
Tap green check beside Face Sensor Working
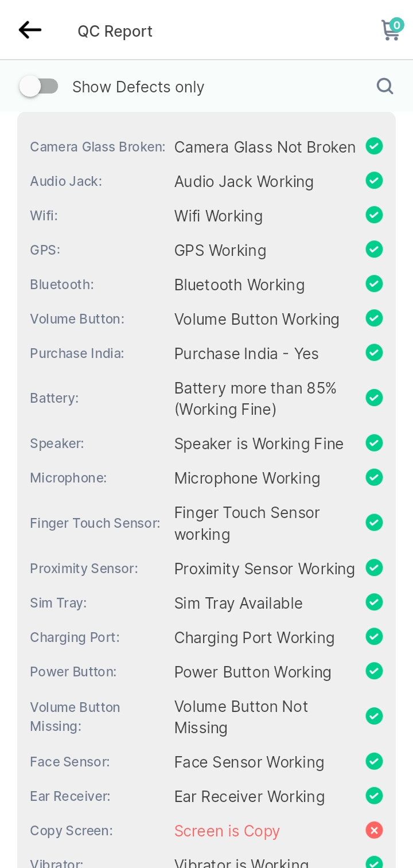click(374, 761)
